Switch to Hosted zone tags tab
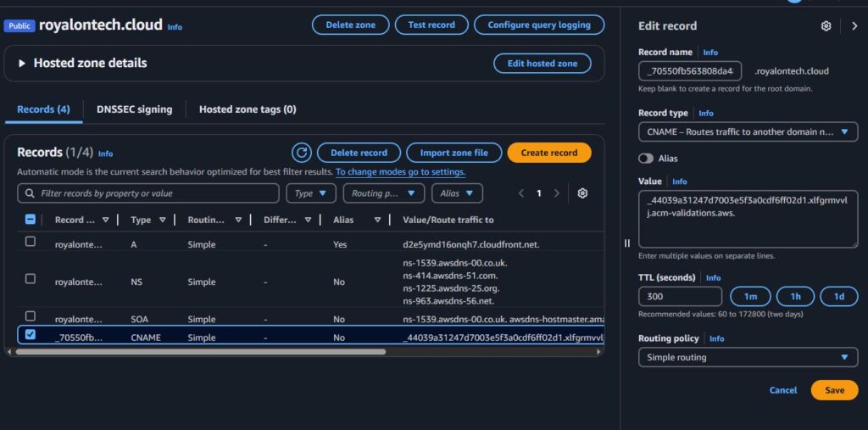This screenshot has width=868, height=430. 248,109
